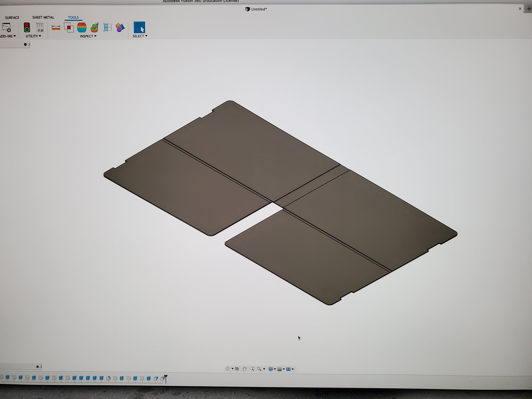Expand the SELECT menu in toolbar
The image size is (532, 399).
click(140, 36)
